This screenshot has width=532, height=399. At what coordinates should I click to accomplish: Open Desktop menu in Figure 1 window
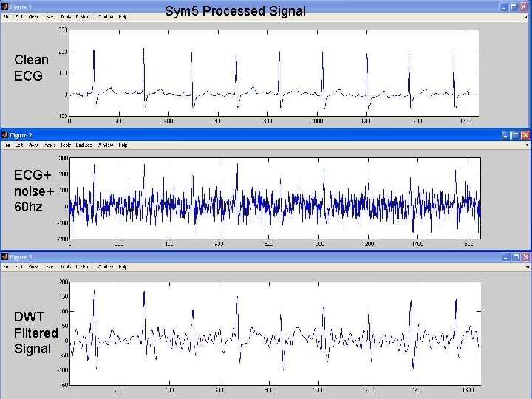pyautogui.click(x=83, y=16)
